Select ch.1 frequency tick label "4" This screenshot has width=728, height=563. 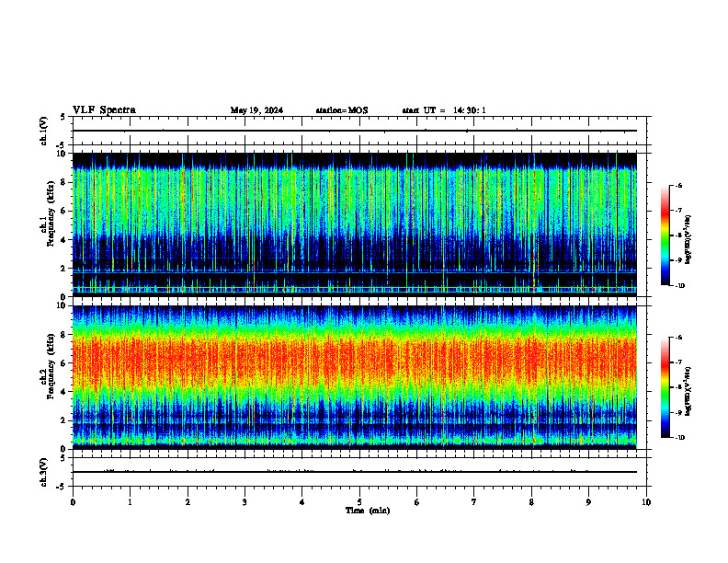(x=63, y=240)
